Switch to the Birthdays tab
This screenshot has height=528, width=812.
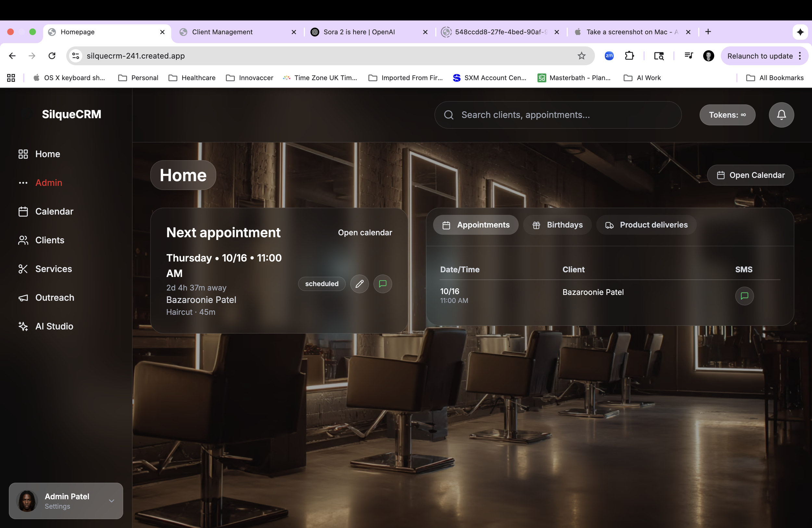557,225
